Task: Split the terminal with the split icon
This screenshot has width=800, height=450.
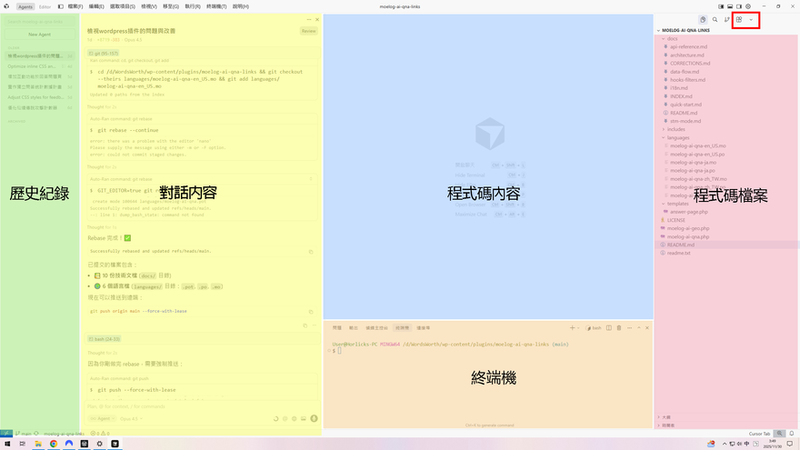Action: tap(609, 328)
